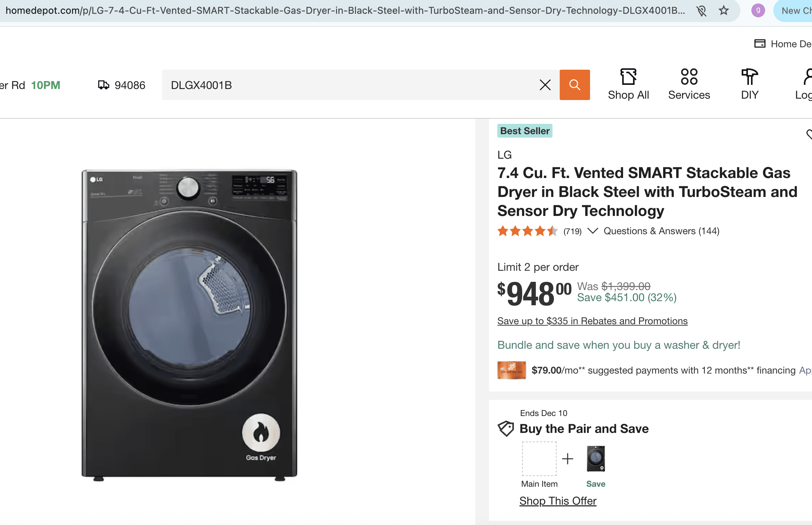812x525 pixels.
Task: Click inside the search input field
Action: [x=345, y=85]
